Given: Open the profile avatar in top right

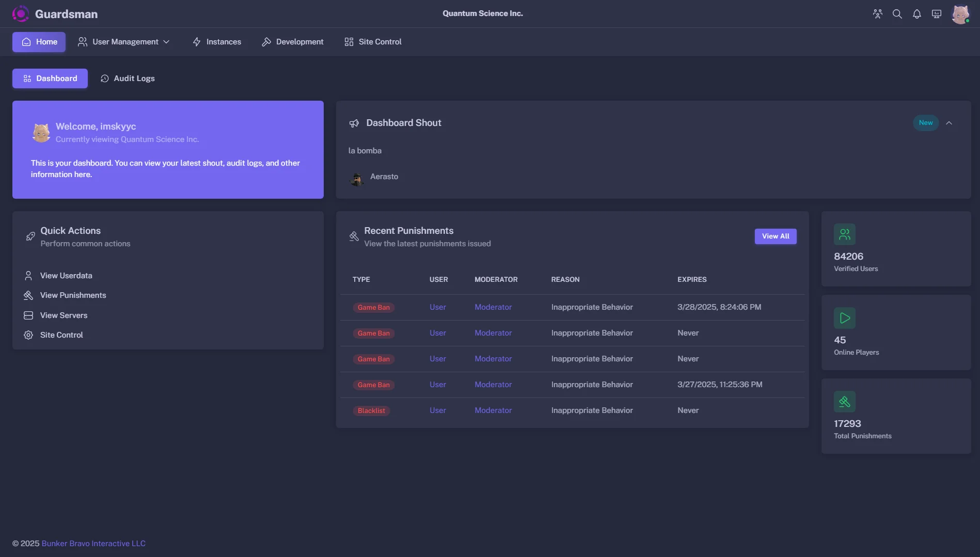Looking at the screenshot, I should click(x=960, y=14).
